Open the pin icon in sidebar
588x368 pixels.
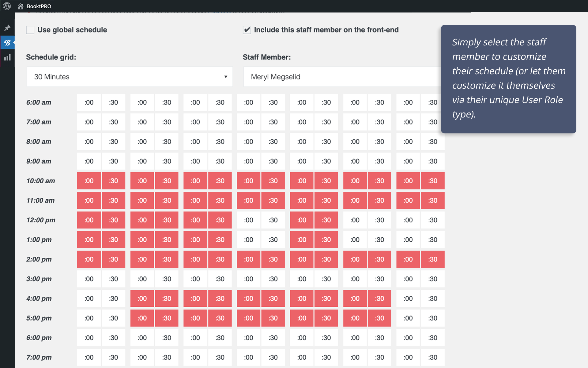[x=7, y=28]
